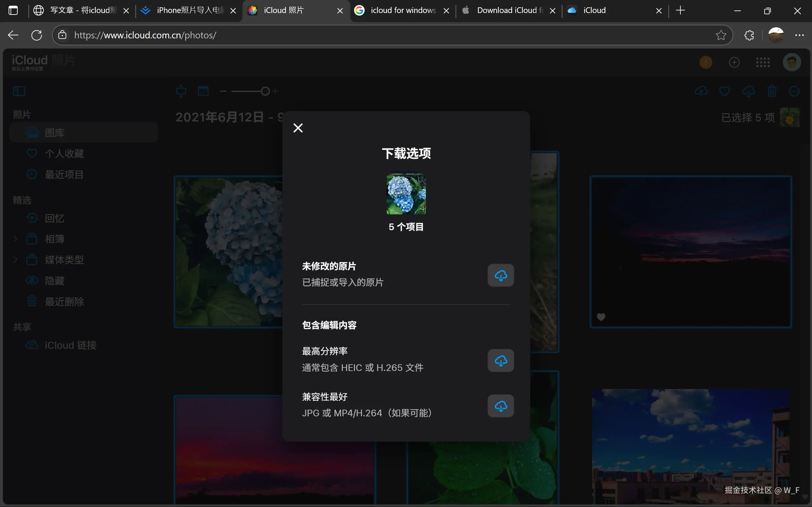Open browser extensions puzzle icon

tap(749, 35)
